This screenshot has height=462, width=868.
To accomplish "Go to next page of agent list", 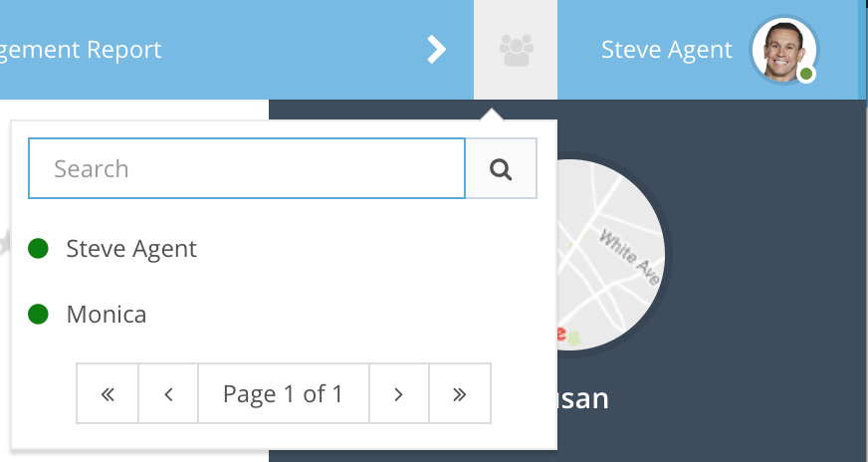I will 398,394.
